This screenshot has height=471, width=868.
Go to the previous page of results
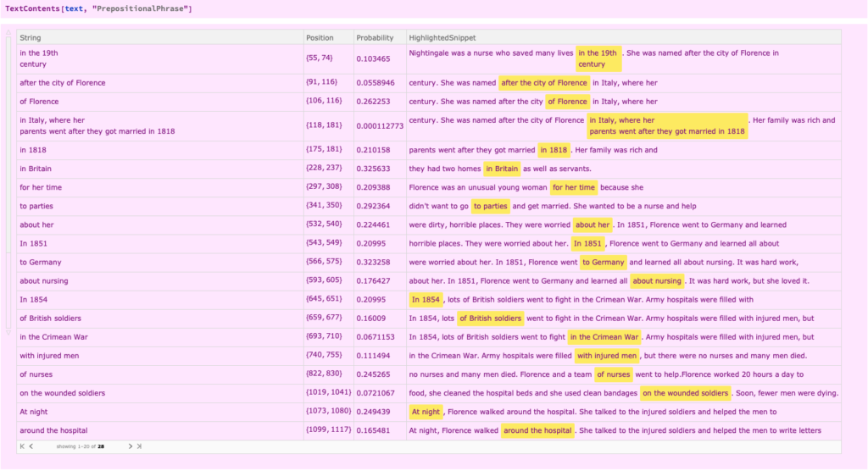(31, 446)
